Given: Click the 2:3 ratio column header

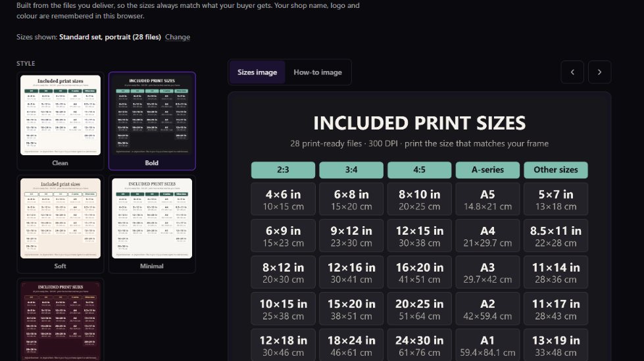Looking at the screenshot, I should click(283, 170).
